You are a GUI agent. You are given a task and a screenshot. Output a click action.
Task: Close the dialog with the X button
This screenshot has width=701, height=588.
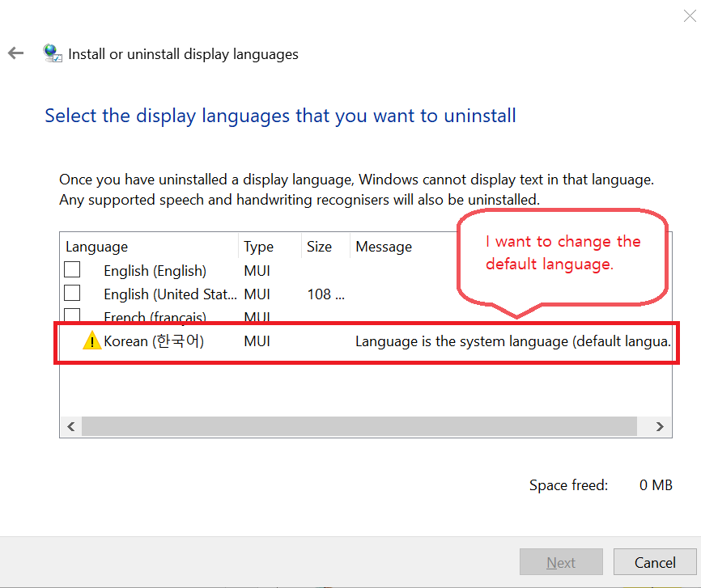click(690, 16)
